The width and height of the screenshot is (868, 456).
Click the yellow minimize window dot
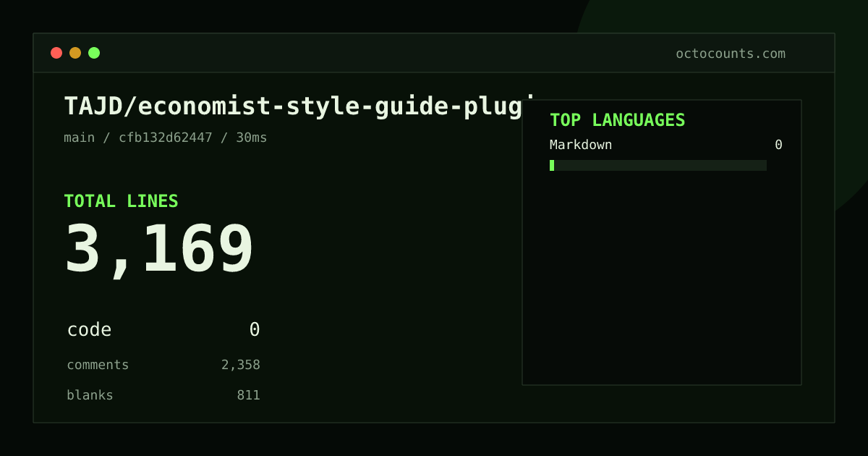75,53
